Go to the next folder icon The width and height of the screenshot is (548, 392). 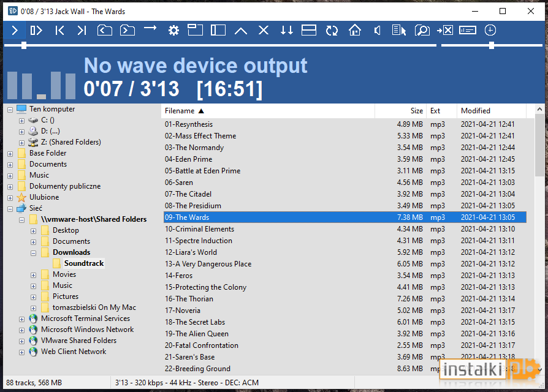tap(127, 31)
